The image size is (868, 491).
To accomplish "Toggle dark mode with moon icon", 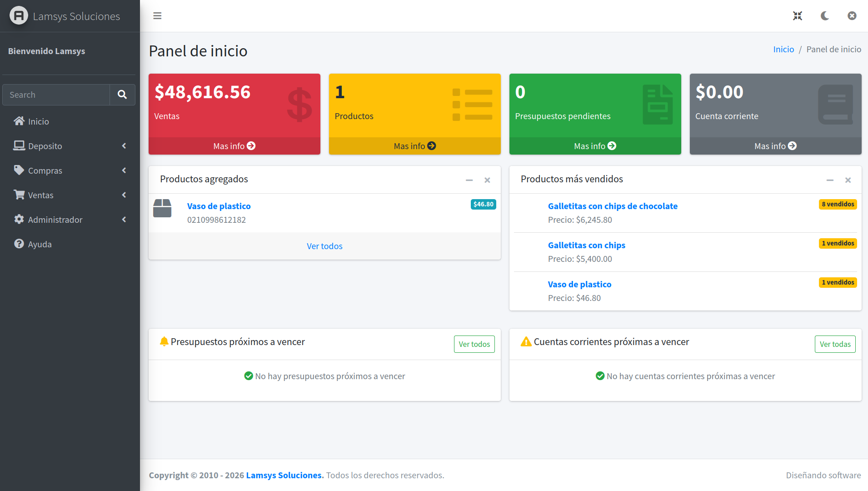I will tap(825, 16).
